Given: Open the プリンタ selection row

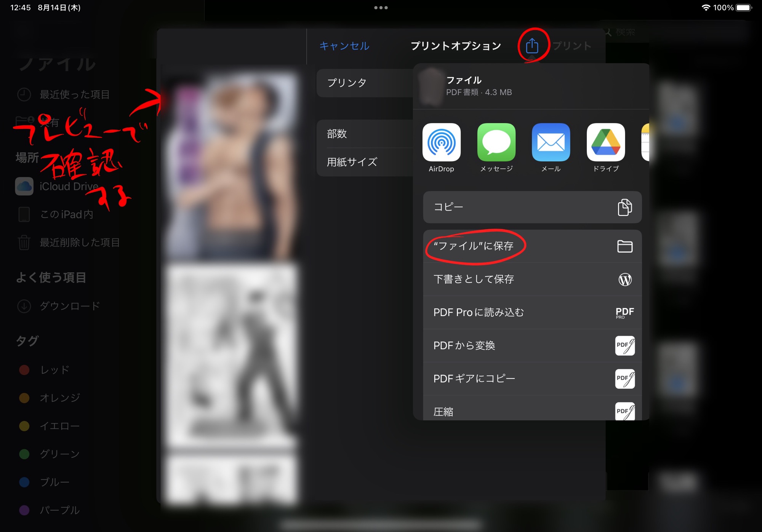Looking at the screenshot, I should [x=364, y=83].
